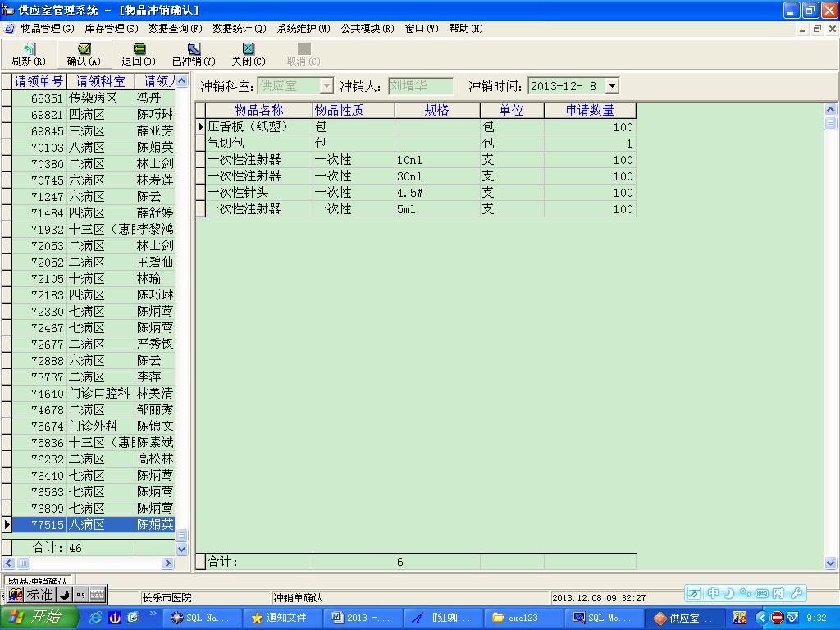
Task: Click the IME moon half-width icon
Action: (x=64, y=594)
